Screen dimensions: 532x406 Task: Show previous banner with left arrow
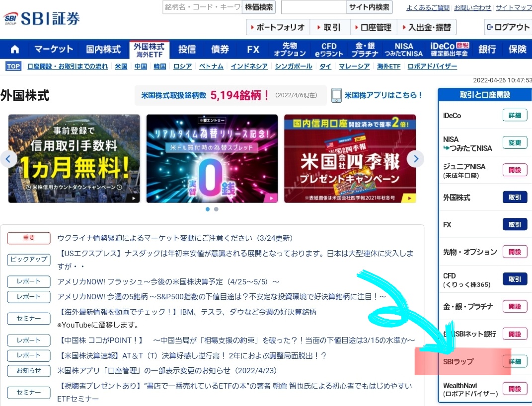(x=8, y=159)
